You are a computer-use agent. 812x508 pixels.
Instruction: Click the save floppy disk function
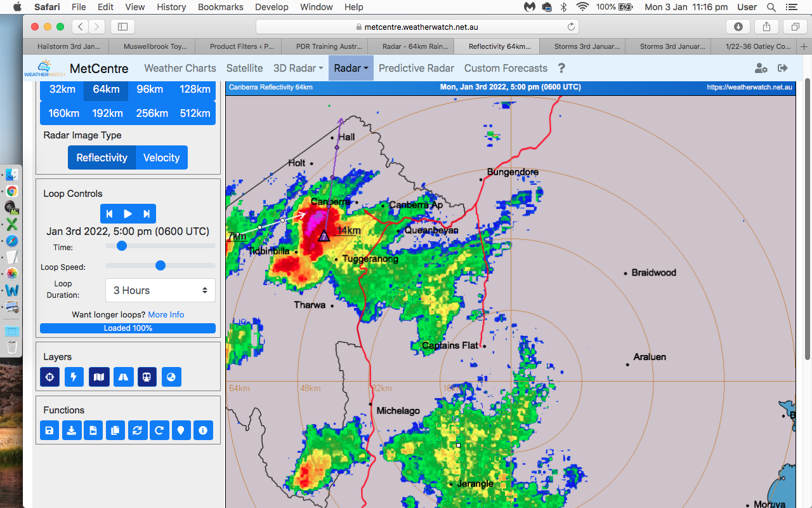(x=49, y=431)
